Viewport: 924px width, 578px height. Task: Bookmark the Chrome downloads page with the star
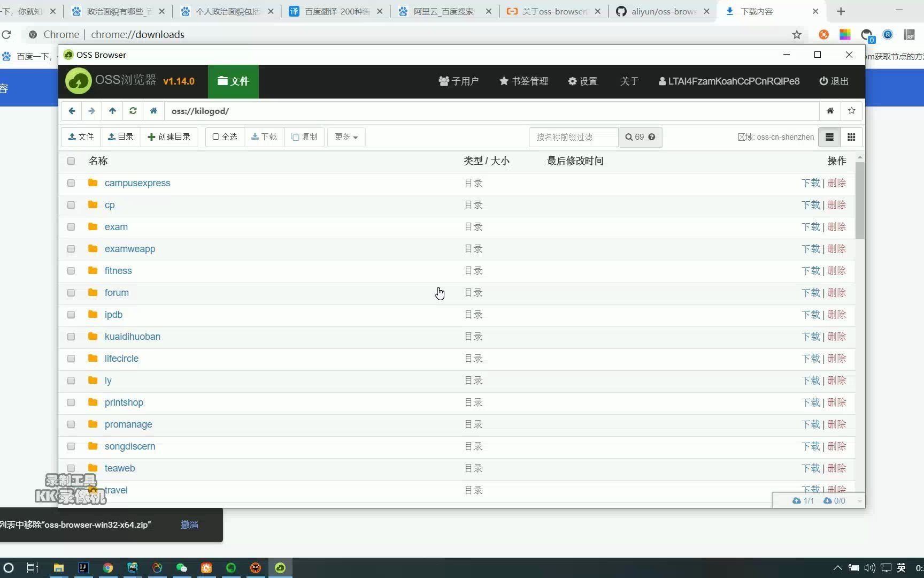pyautogui.click(x=797, y=35)
